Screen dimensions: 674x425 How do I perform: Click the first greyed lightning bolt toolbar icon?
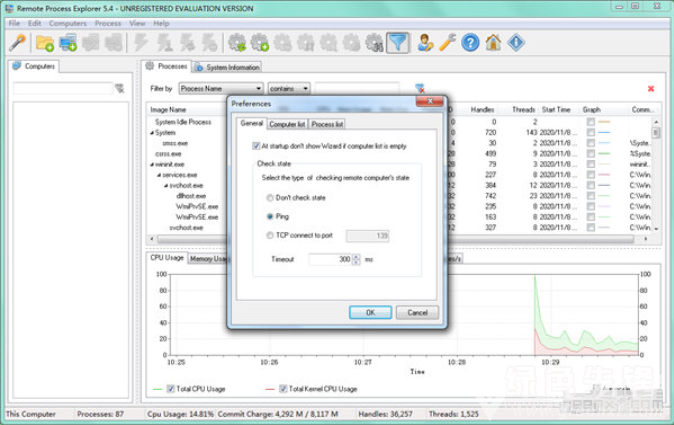click(x=141, y=43)
